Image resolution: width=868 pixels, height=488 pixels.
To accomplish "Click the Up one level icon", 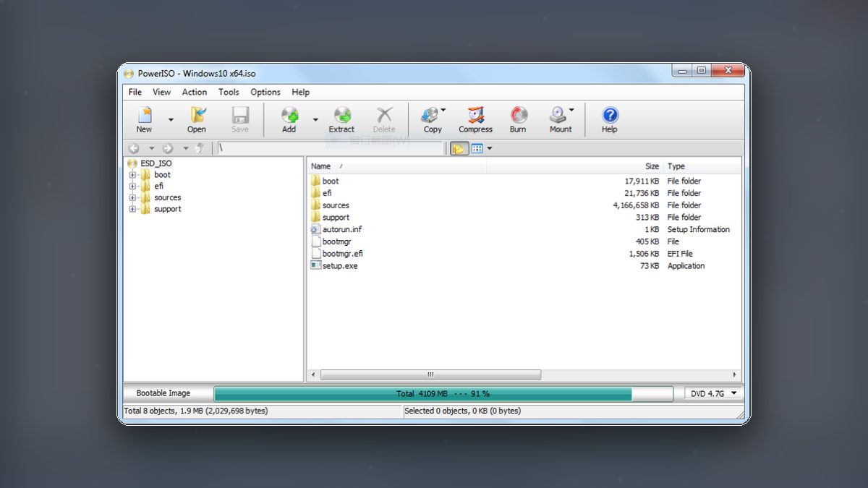I will 200,148.
